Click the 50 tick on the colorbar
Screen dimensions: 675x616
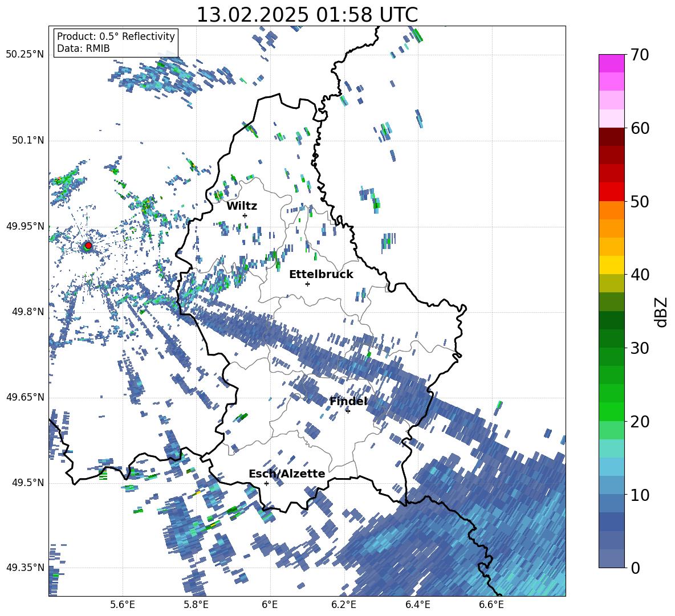tap(640, 201)
